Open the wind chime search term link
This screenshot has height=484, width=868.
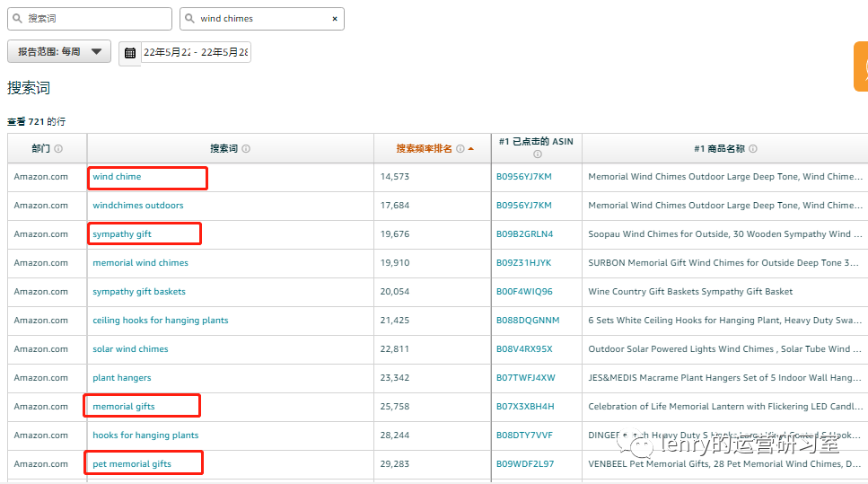(117, 177)
